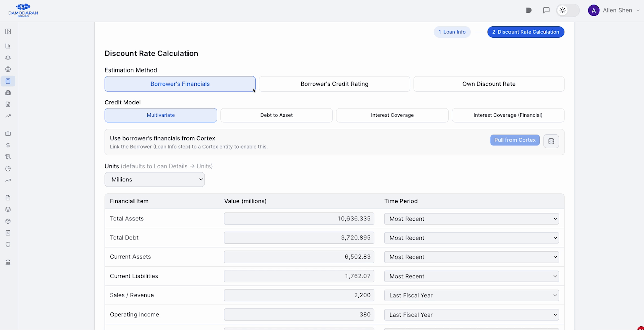The width and height of the screenshot is (644, 330).
Task: Go to step 2 Discount Rate Calculation
Action: click(x=526, y=32)
